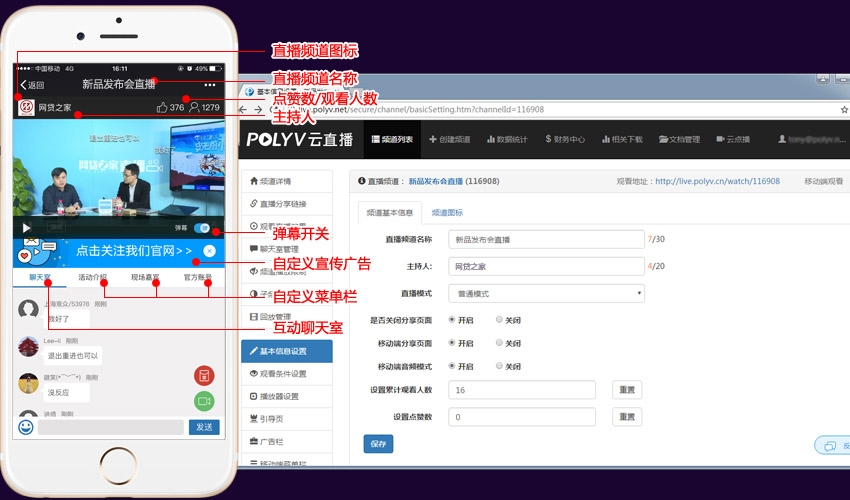Switch to the 官方账号 tab
The image size is (850, 500).
pos(197,277)
